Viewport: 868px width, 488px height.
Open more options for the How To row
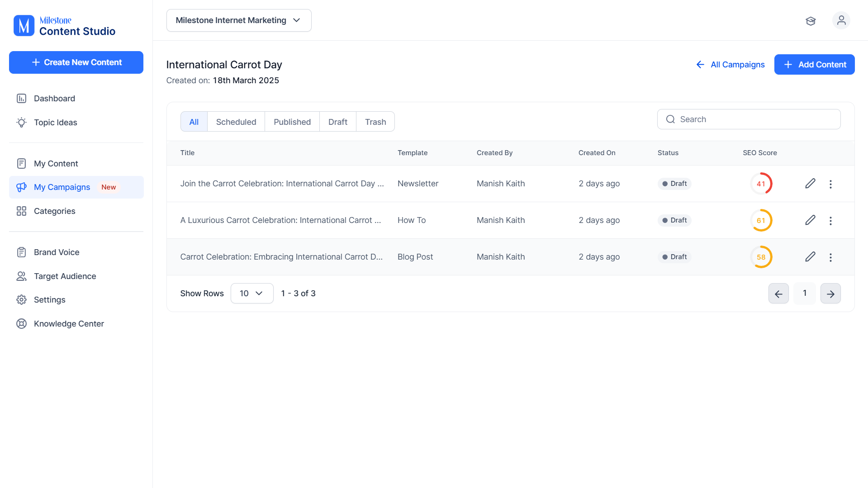coord(830,221)
